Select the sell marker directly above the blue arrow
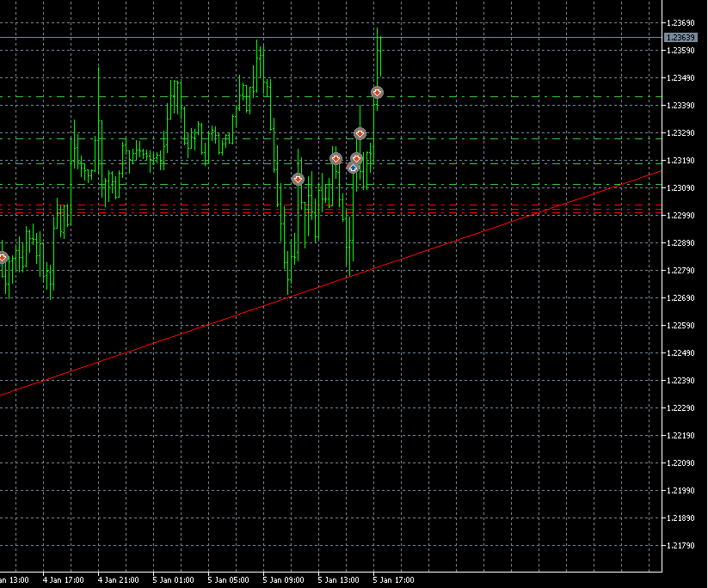708x588 pixels. (x=356, y=158)
